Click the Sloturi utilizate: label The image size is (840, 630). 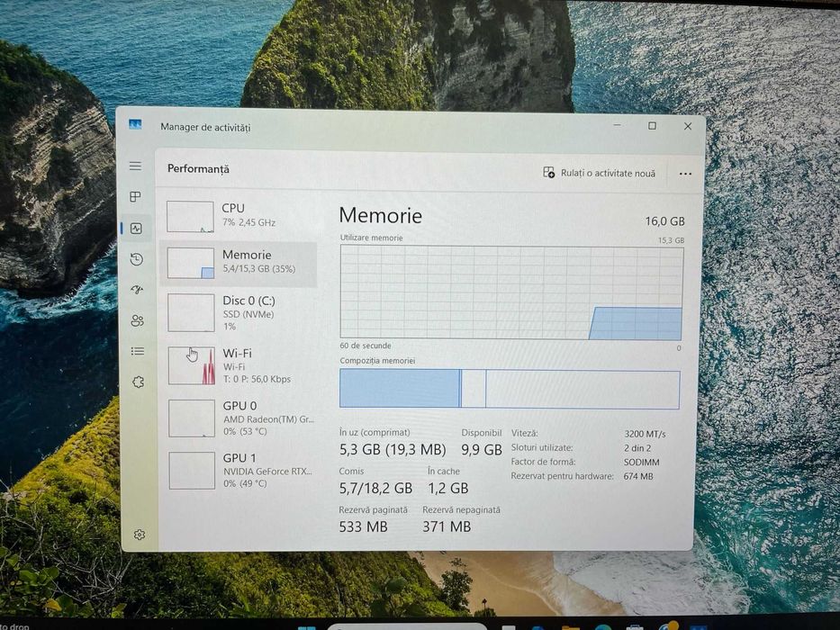[542, 448]
